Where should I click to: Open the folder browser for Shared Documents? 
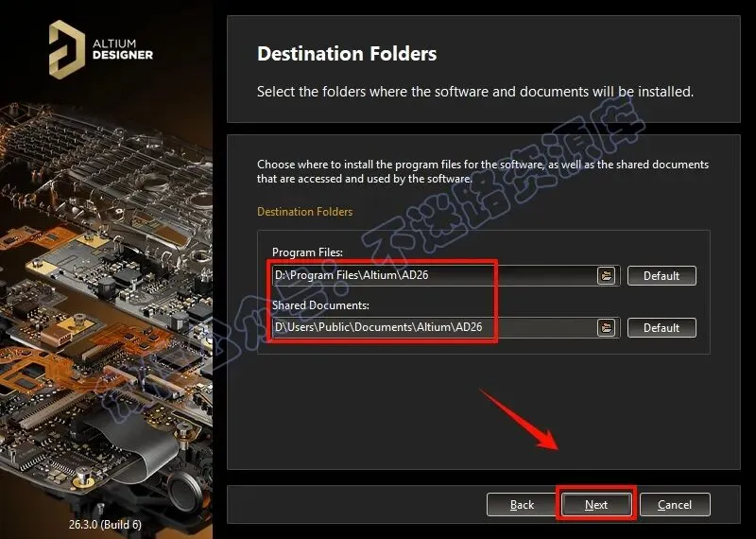click(x=607, y=327)
